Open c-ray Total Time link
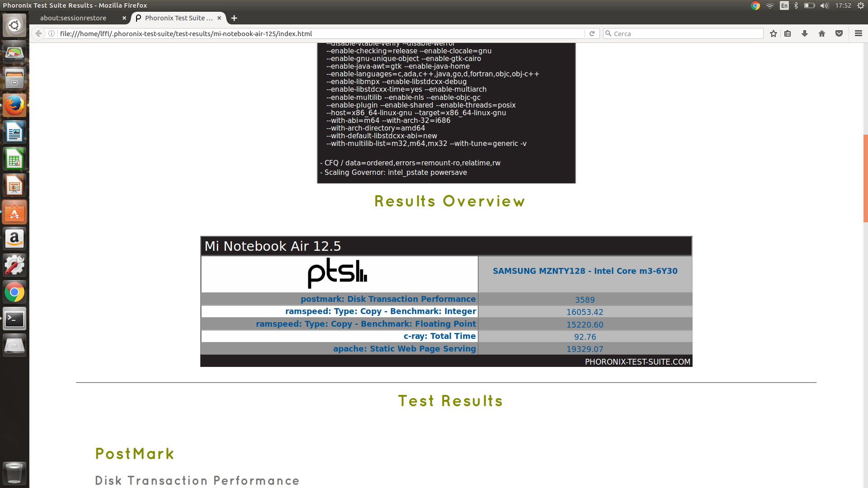Screen dimensions: 868x488 point(439,336)
